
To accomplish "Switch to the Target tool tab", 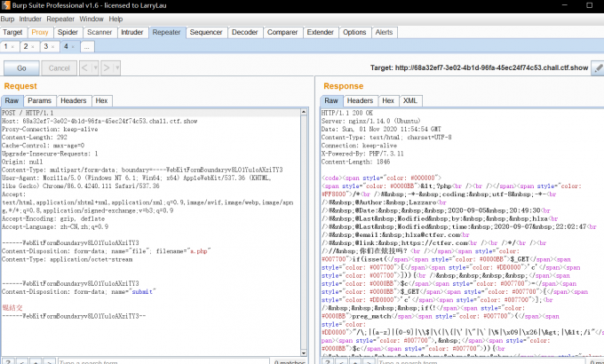I will (x=12, y=32).
